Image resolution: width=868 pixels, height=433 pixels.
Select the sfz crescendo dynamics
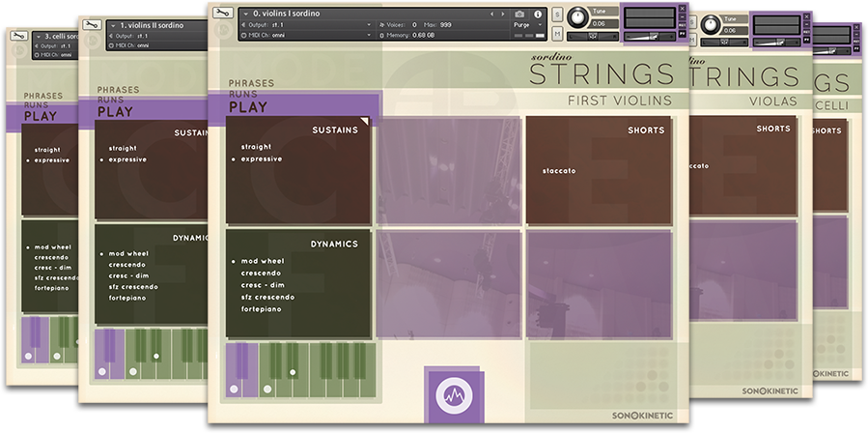[266, 297]
